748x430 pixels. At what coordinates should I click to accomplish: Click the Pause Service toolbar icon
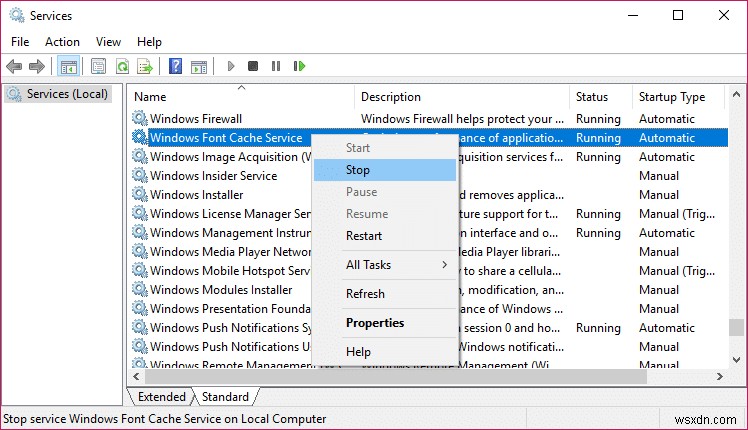click(276, 66)
